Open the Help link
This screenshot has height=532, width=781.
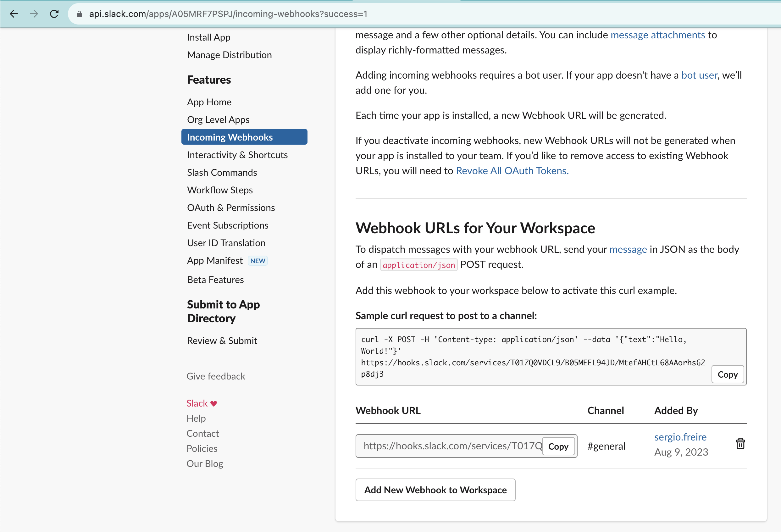196,418
